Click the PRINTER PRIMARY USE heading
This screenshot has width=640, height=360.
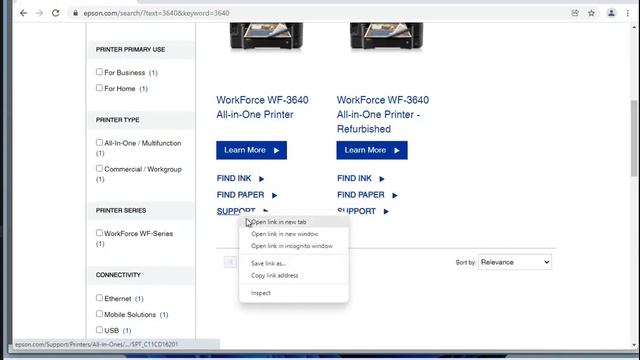coord(131,49)
